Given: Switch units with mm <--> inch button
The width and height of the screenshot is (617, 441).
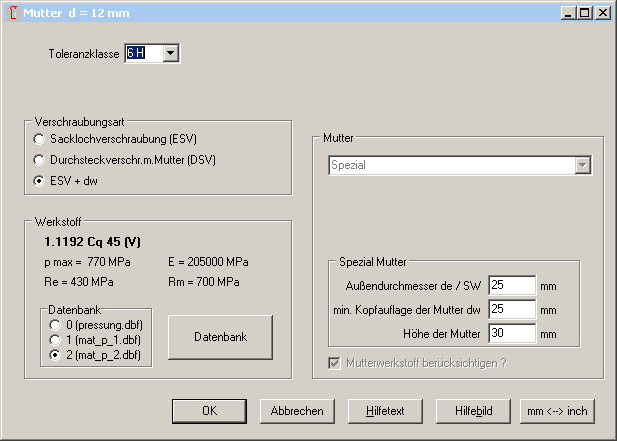Looking at the screenshot, I should coord(557,411).
